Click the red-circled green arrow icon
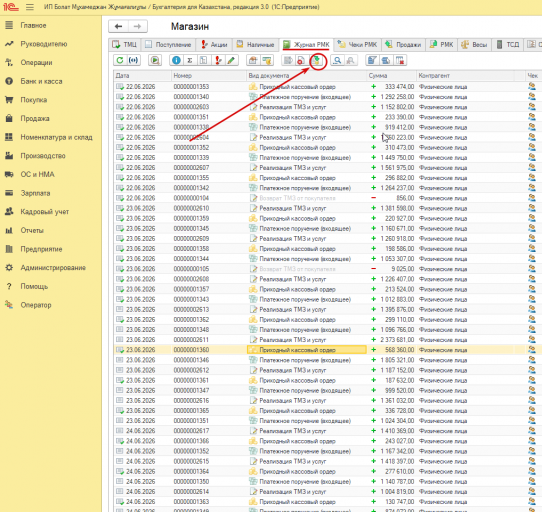This screenshot has width=542, height=512. 317,60
